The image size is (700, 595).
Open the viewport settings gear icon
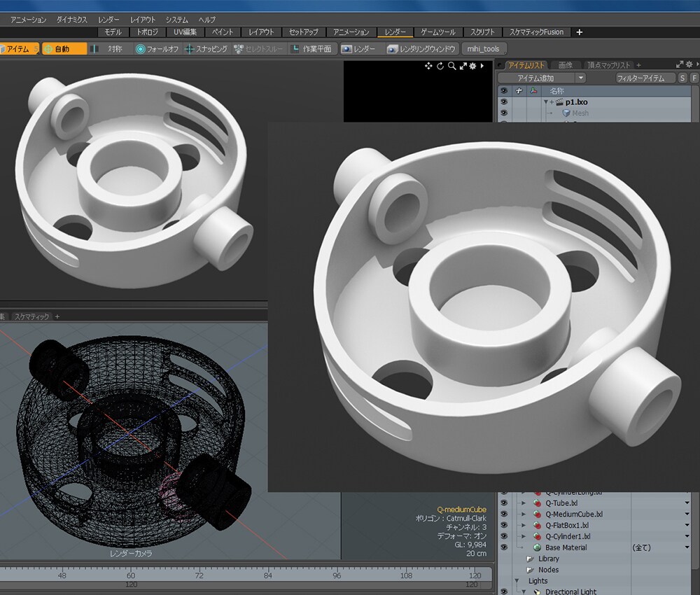[x=472, y=66]
